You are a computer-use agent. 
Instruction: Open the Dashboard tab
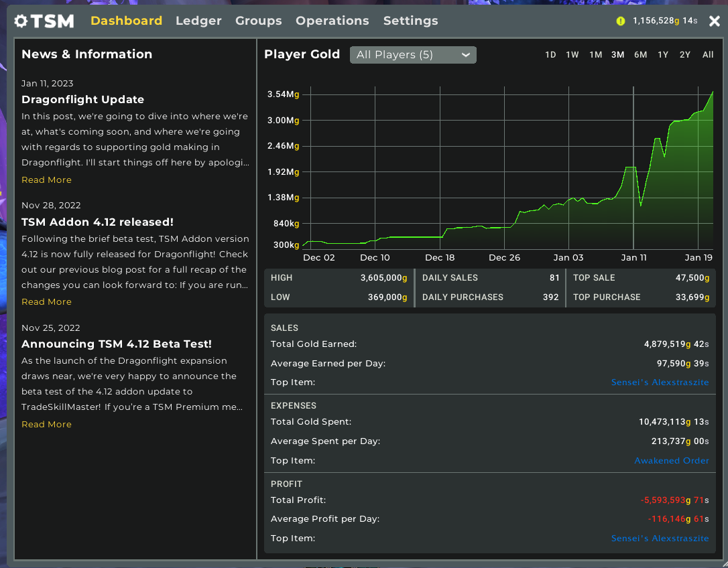pos(126,21)
